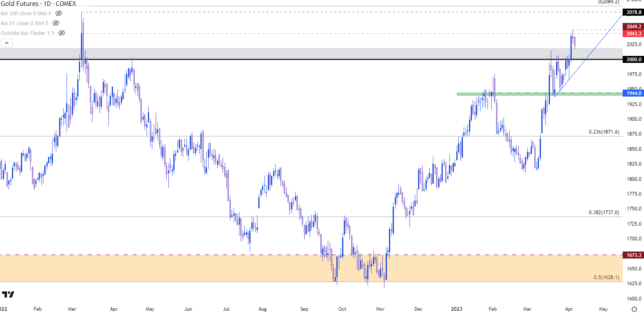Show the Outside Bar Finder indicator
The width and height of the screenshot is (644, 314).
pos(62,33)
